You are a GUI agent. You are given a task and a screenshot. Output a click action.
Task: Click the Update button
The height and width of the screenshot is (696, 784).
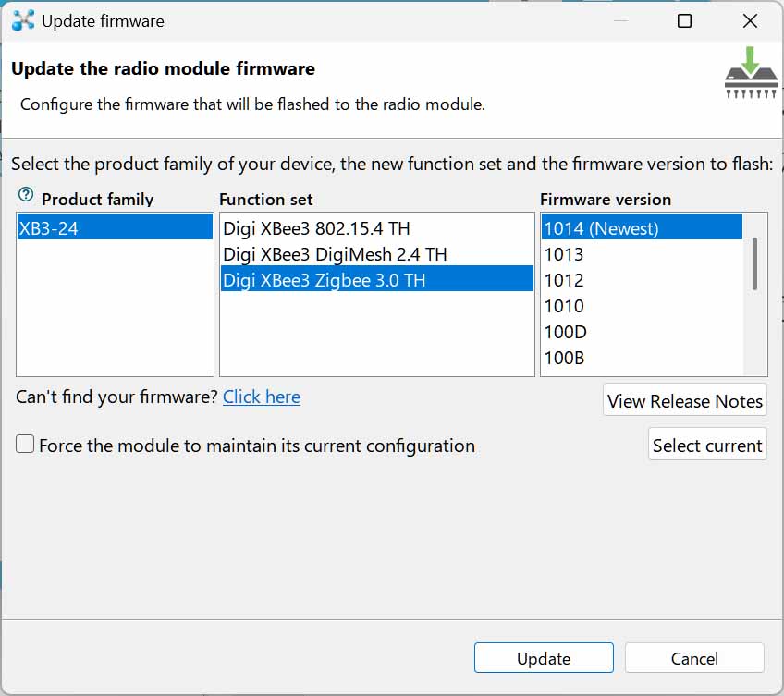point(544,658)
